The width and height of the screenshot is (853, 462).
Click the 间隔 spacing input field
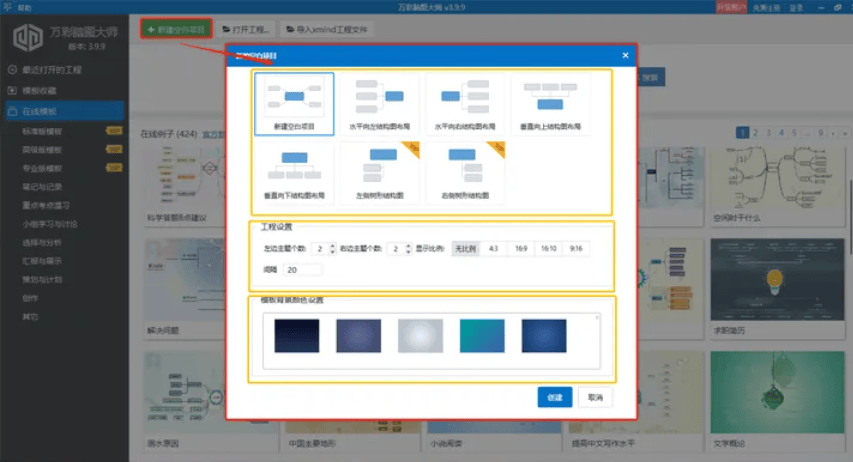302,270
